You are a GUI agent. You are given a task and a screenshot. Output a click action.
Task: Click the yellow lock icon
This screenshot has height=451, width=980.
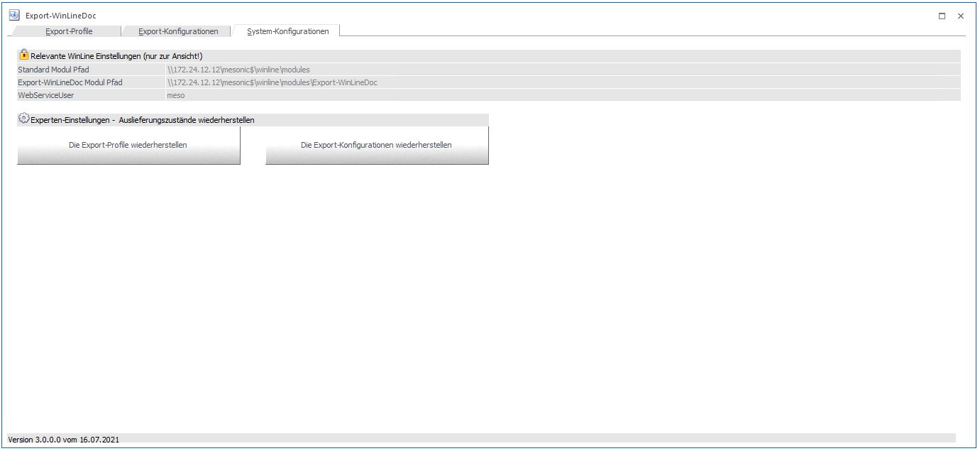(24, 55)
